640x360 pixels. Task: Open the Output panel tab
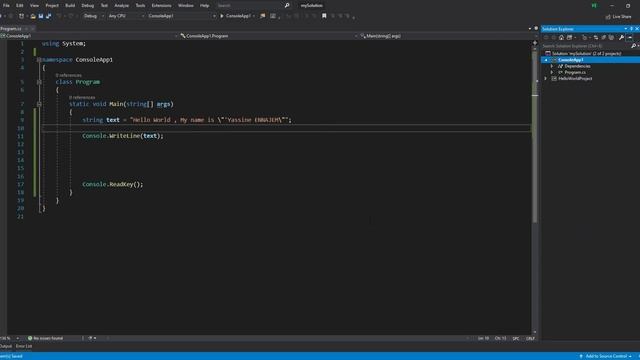coord(6,346)
